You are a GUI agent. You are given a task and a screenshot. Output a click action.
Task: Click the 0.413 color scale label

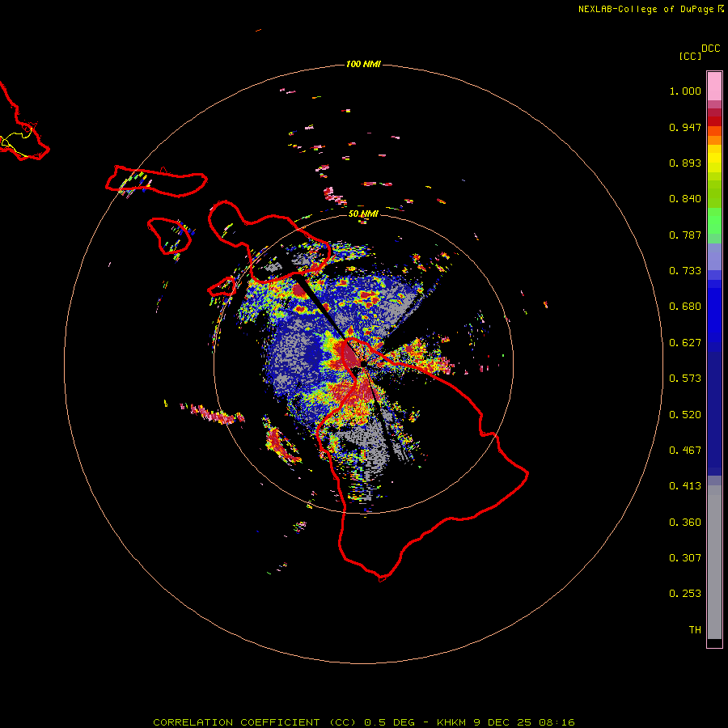[x=685, y=486]
